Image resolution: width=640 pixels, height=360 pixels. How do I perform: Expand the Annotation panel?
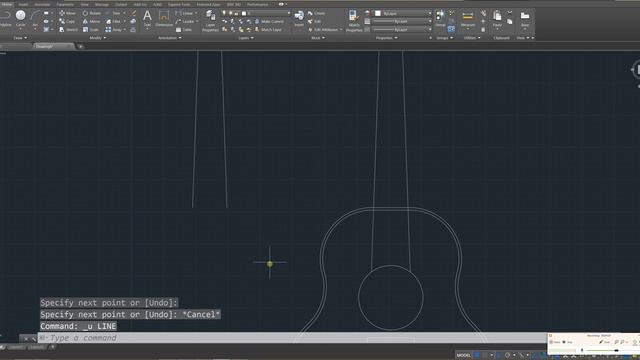click(170, 38)
